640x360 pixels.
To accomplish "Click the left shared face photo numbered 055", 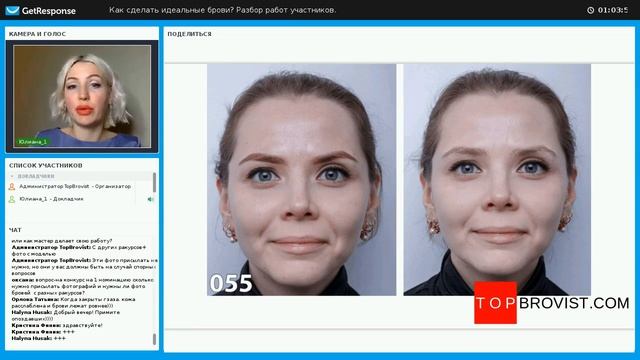I will click(301, 180).
